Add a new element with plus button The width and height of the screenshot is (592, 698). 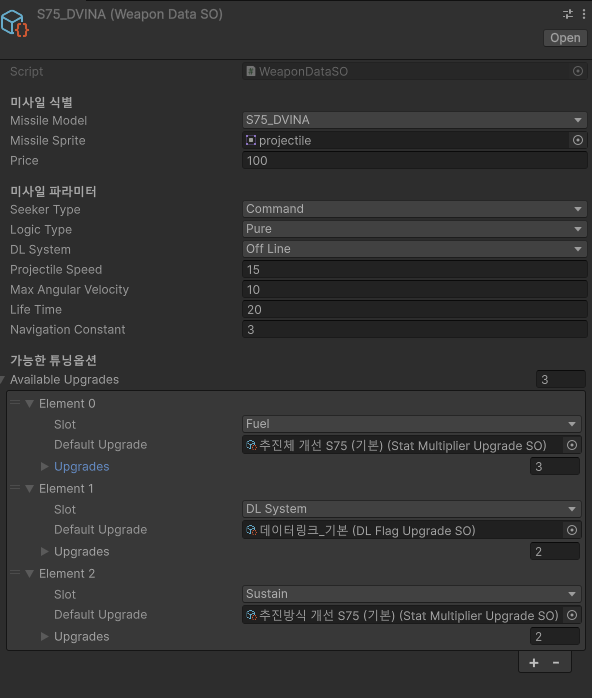[534, 663]
